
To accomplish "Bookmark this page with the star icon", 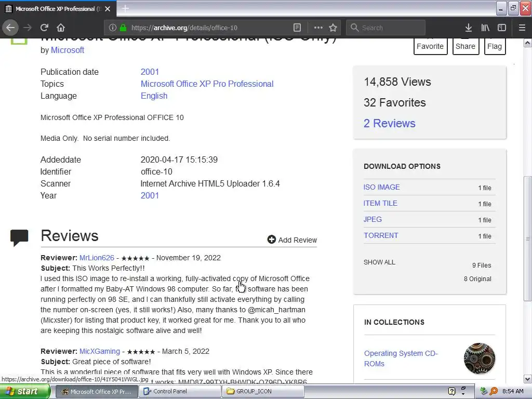I will point(333,28).
